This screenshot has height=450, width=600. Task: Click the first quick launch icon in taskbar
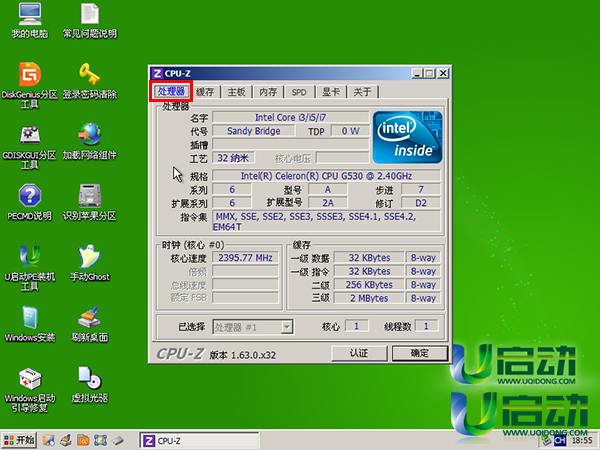pos(49,440)
